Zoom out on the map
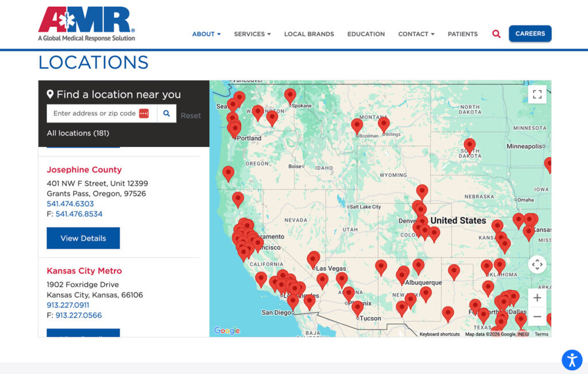 tap(537, 317)
